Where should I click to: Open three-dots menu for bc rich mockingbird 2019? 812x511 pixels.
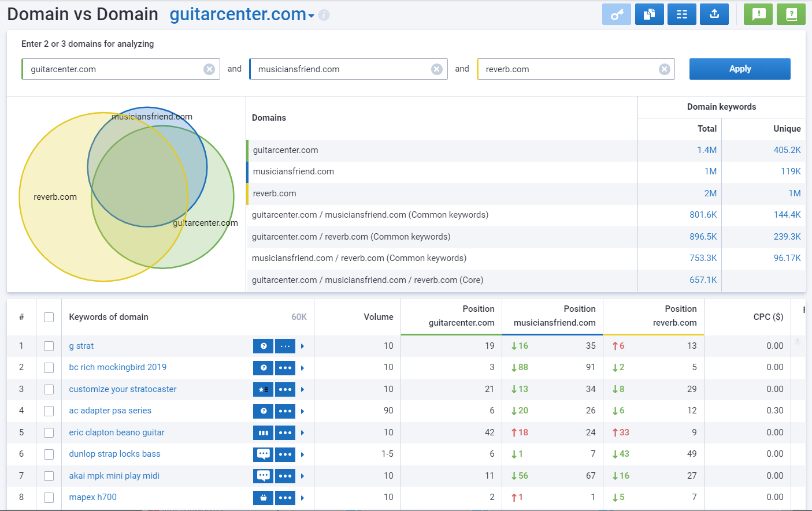(x=285, y=368)
